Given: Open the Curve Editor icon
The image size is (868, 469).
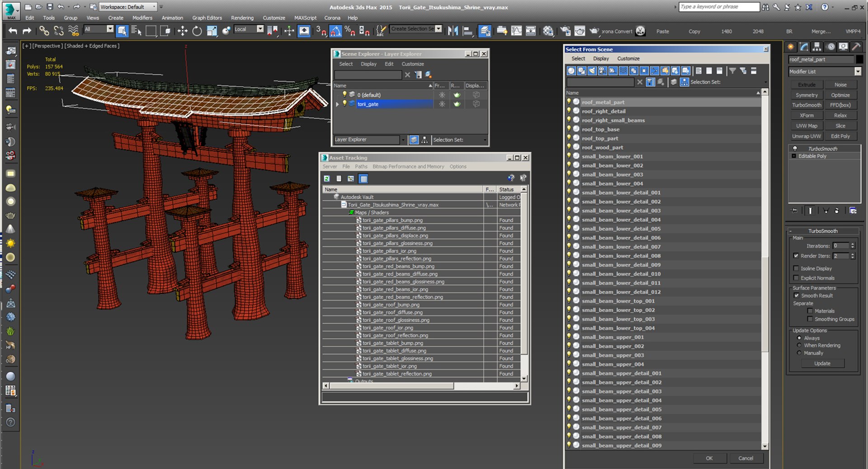Looking at the screenshot, I should coord(516,31).
